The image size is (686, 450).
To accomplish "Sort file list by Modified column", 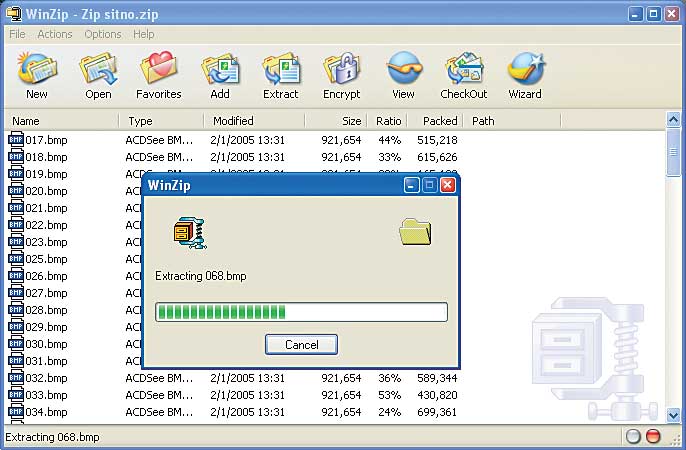I will click(255, 121).
